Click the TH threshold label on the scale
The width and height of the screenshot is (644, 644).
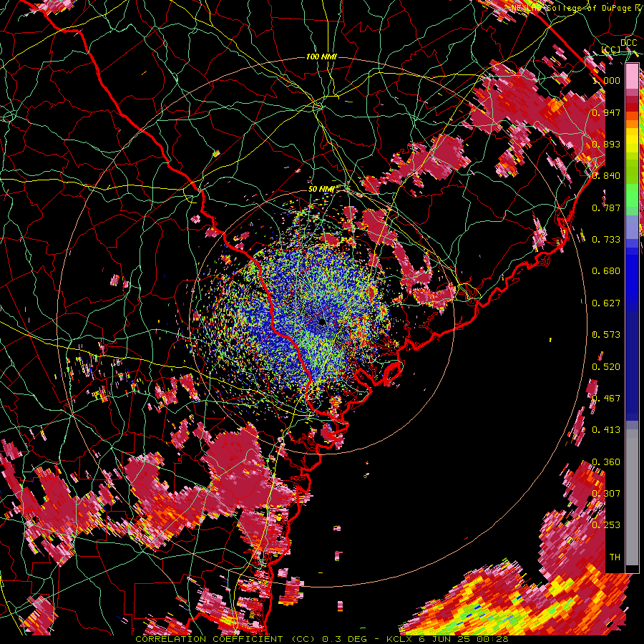pyautogui.click(x=615, y=557)
